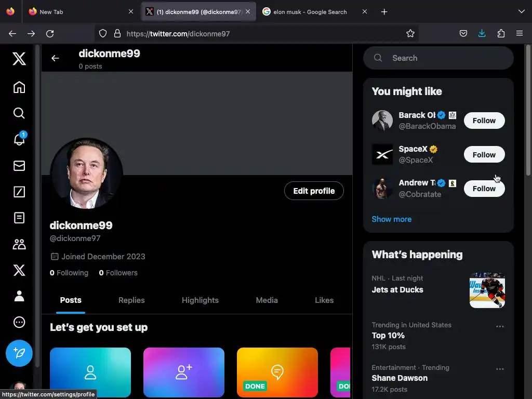The image size is (532, 399).
Task: Switch to elon musk Google Search tab
Action: (x=314, y=11)
